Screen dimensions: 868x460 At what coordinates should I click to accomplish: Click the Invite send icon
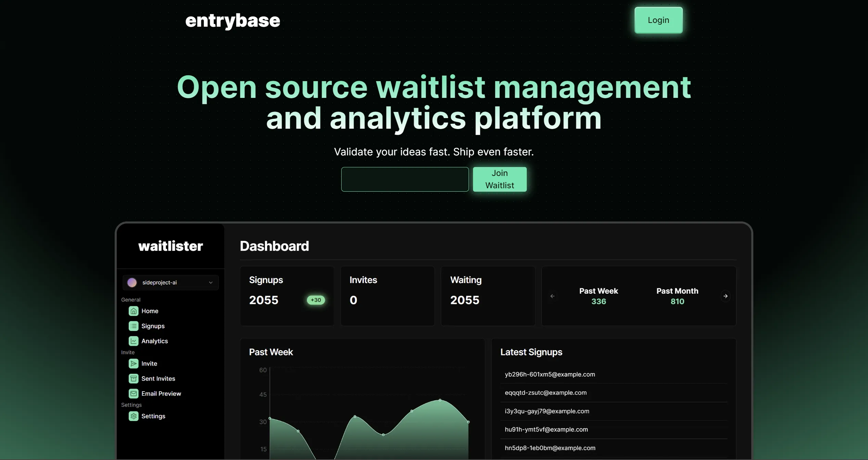click(133, 364)
